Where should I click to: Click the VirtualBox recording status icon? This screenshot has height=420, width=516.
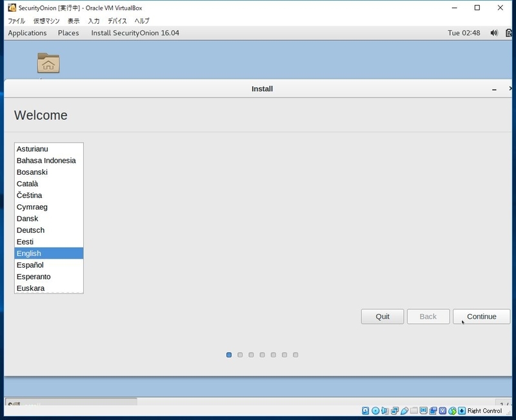(x=433, y=410)
